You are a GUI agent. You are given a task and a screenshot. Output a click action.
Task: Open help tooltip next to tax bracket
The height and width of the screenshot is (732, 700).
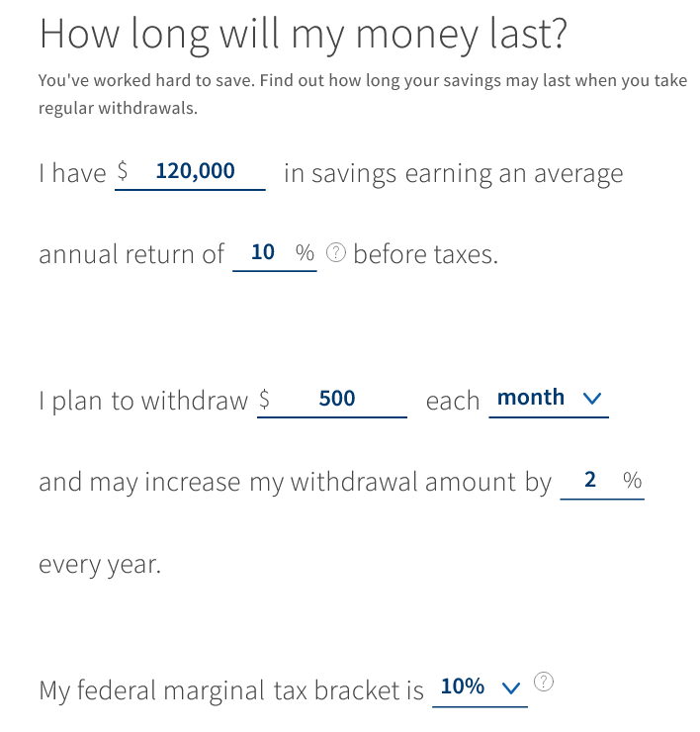(543, 682)
